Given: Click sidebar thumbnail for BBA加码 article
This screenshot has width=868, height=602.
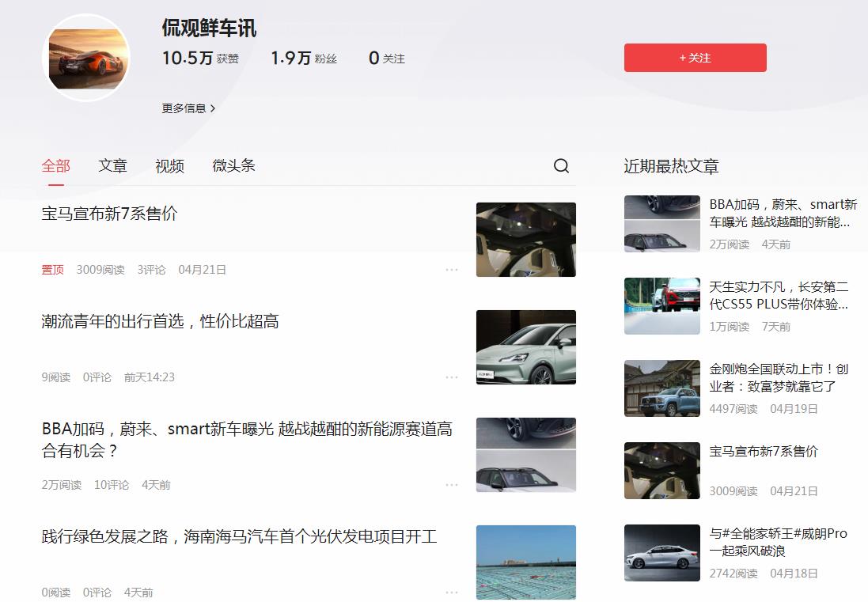Looking at the screenshot, I should (x=662, y=224).
